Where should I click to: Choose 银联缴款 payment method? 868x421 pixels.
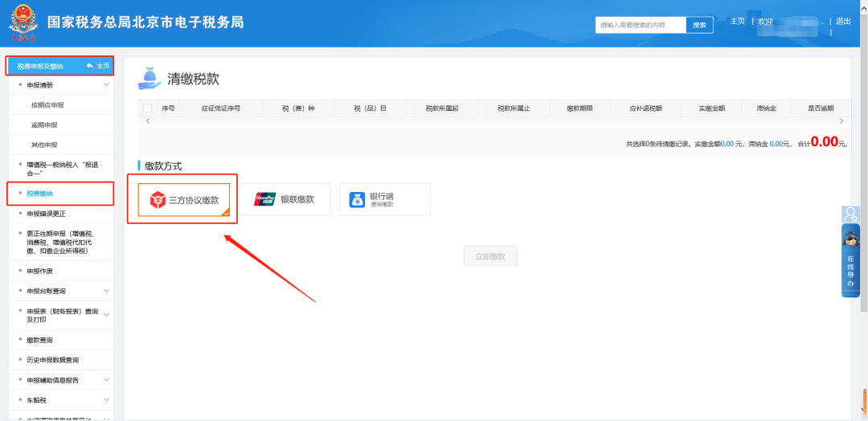285,200
